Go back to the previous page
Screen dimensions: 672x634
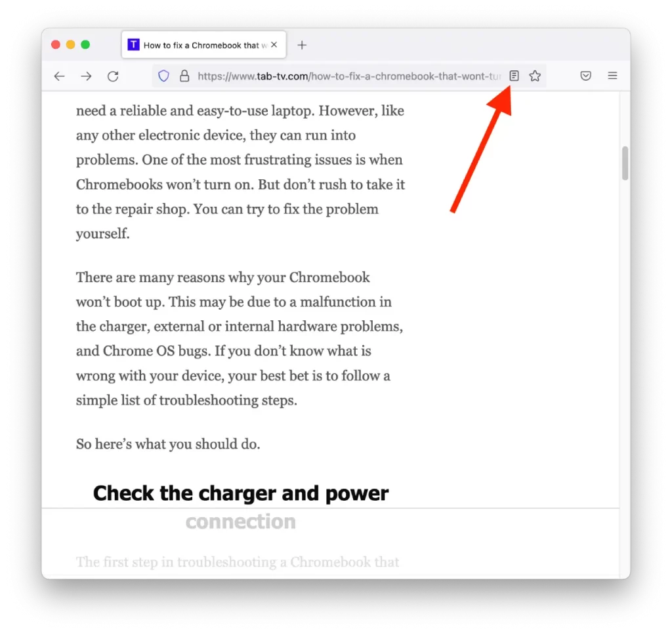tap(59, 76)
